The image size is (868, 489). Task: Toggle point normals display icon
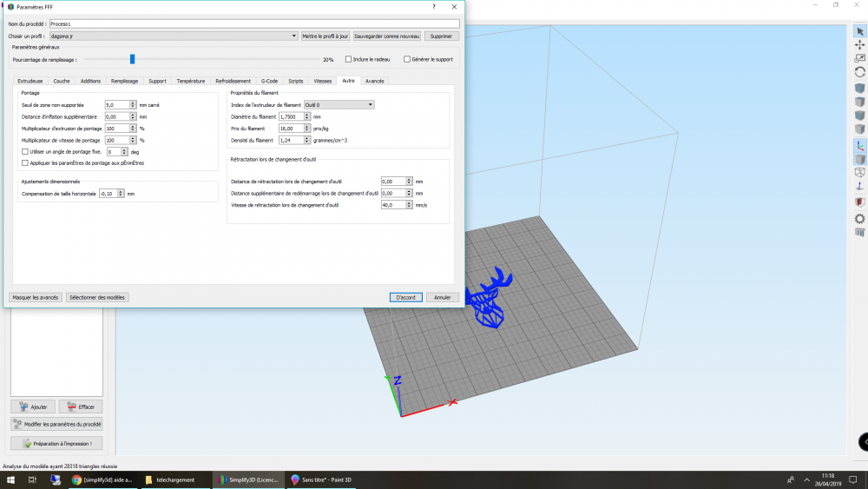859,187
